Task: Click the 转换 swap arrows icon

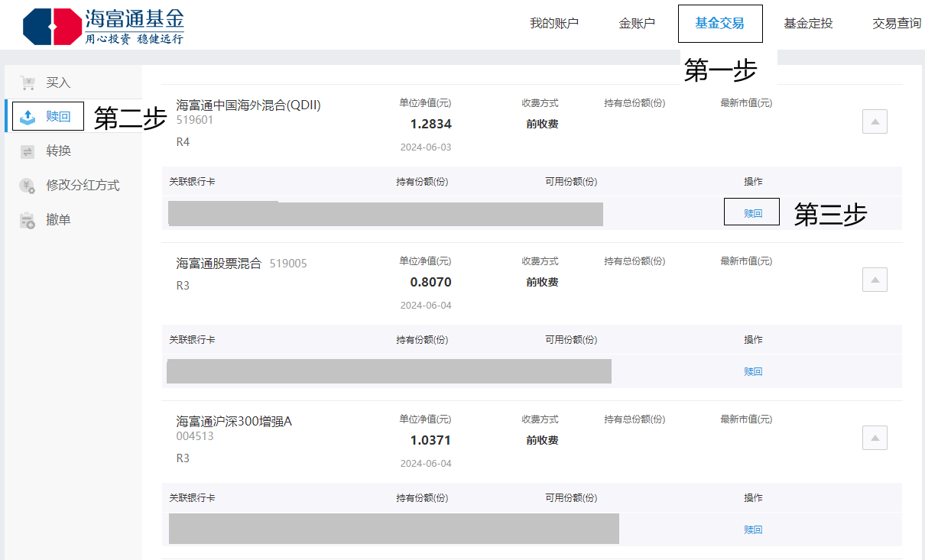Action: pyautogui.click(x=28, y=151)
